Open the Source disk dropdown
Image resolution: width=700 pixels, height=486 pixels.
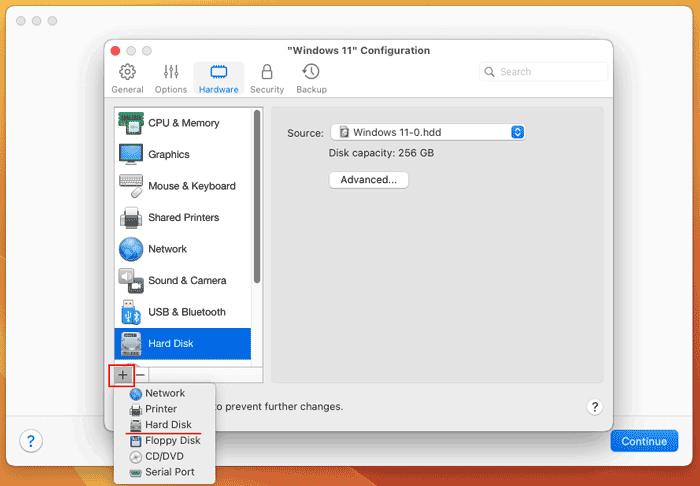click(428, 133)
